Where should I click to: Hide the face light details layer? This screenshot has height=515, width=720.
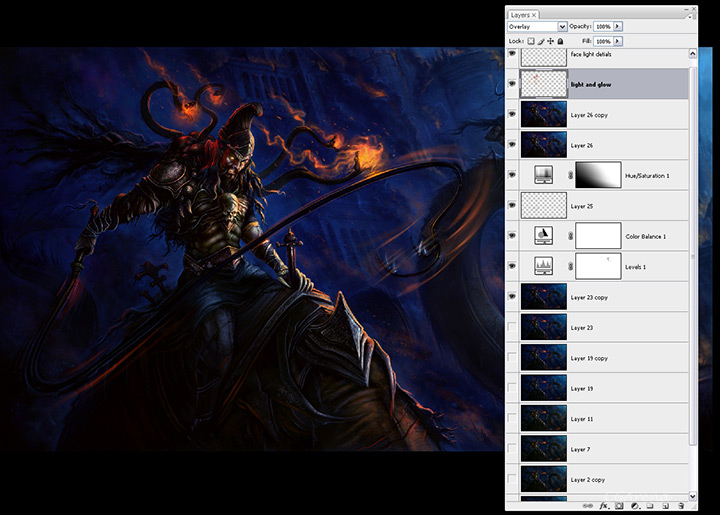point(512,54)
